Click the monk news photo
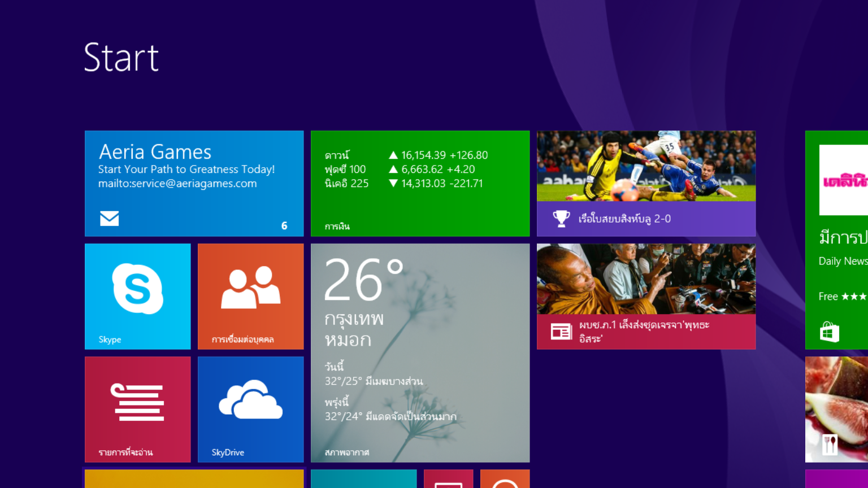Image resolution: width=868 pixels, height=488 pixels. pyautogui.click(x=646, y=279)
